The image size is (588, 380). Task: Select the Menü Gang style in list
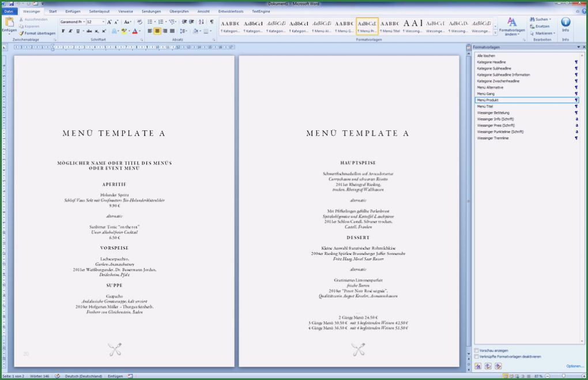click(x=486, y=93)
